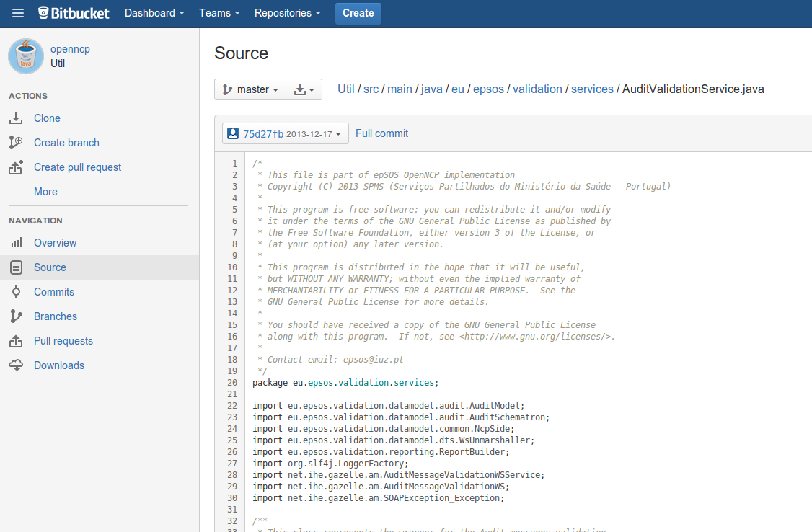Open the Dashboard dropdown menu
The width and height of the screenshot is (812, 532).
[x=154, y=13]
